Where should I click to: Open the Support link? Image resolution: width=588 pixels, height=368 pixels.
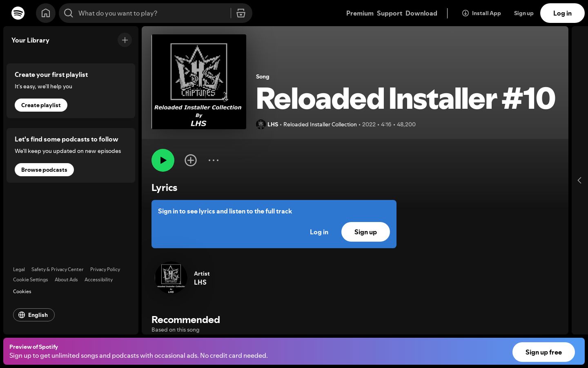coord(390,13)
